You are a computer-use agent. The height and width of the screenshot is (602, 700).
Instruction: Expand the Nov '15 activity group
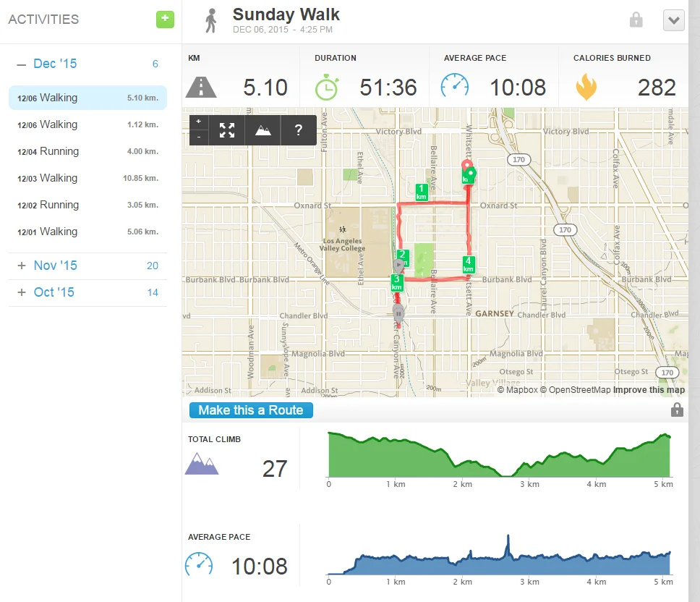[22, 266]
